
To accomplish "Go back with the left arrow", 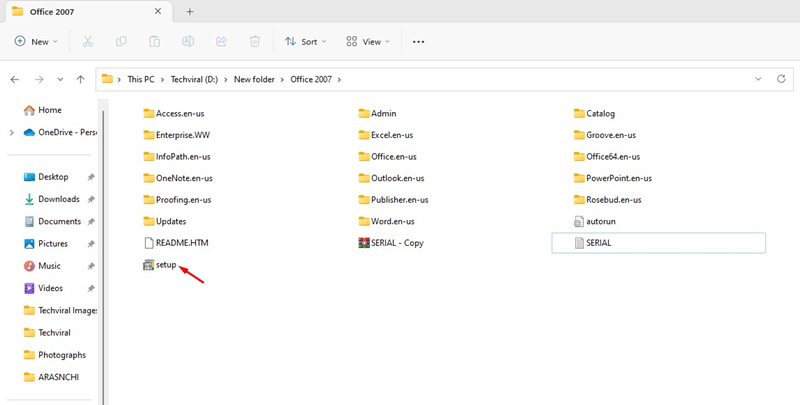I will [x=15, y=80].
